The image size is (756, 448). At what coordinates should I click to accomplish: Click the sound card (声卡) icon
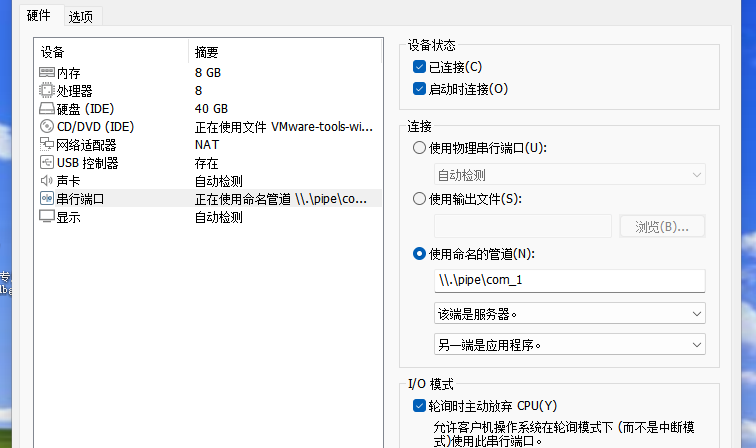[x=47, y=181]
